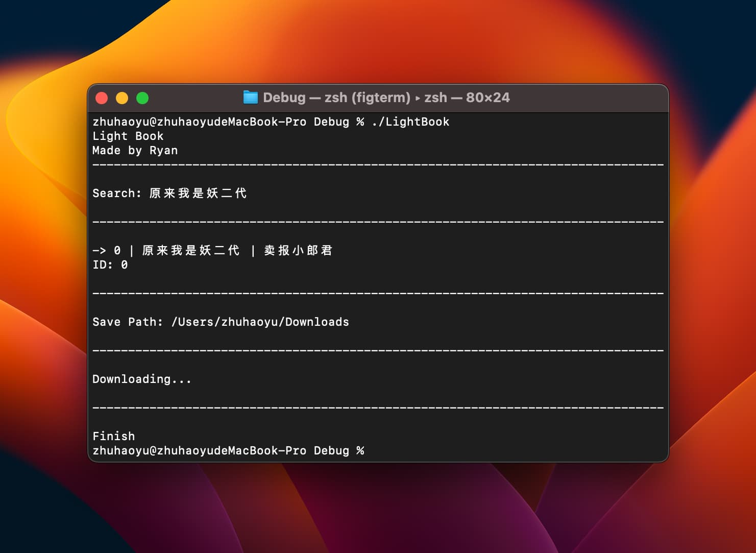The height and width of the screenshot is (553, 756).
Task: Click the author name '卖报小郎君'
Action: tap(298, 251)
